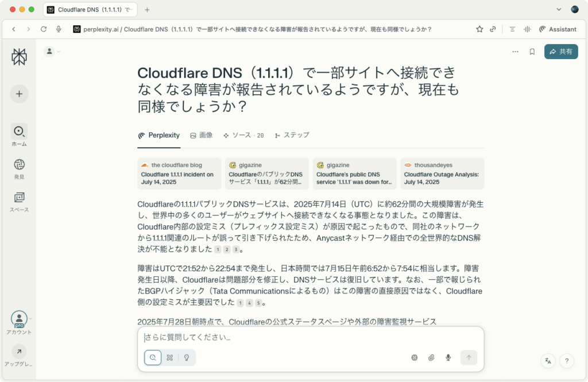
Task: Click the voice waveform icon in the toolbar
Action: click(527, 29)
